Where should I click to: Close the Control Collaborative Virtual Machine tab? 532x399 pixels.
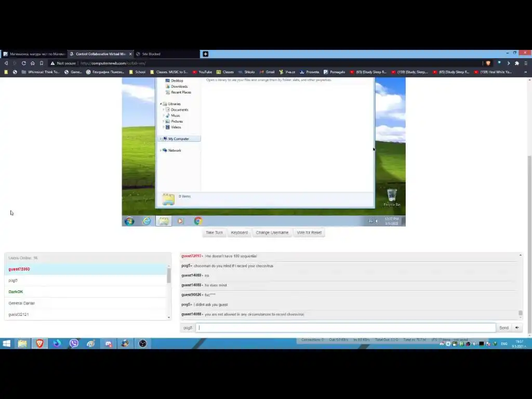[x=130, y=54]
